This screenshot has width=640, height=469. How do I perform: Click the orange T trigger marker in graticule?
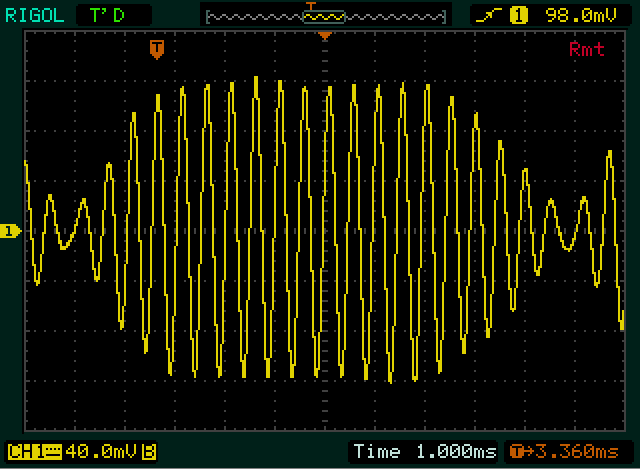coord(156,48)
